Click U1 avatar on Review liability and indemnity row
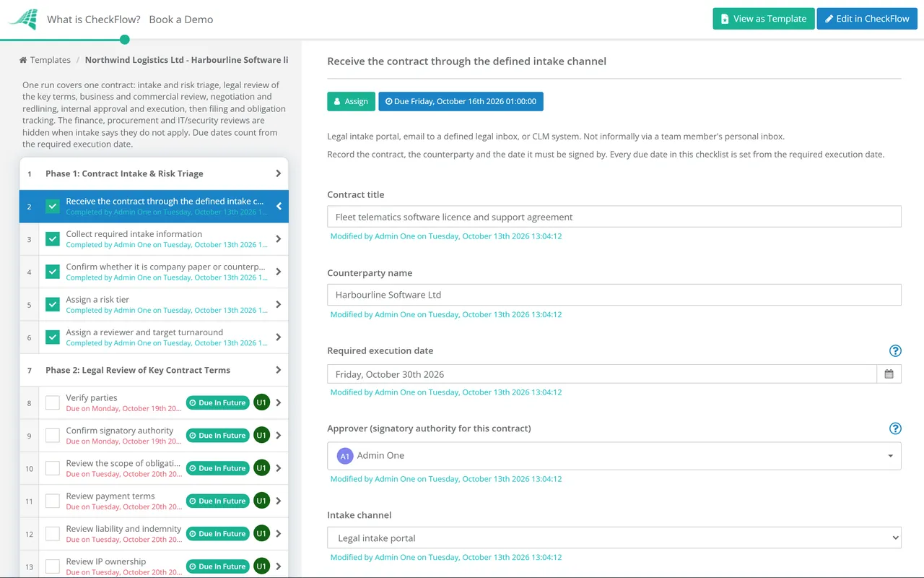 point(261,533)
